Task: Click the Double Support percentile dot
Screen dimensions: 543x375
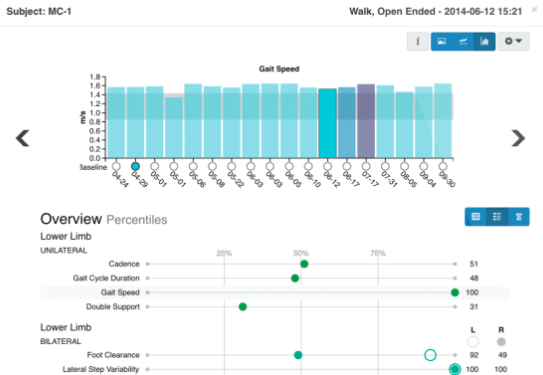Action: (243, 307)
